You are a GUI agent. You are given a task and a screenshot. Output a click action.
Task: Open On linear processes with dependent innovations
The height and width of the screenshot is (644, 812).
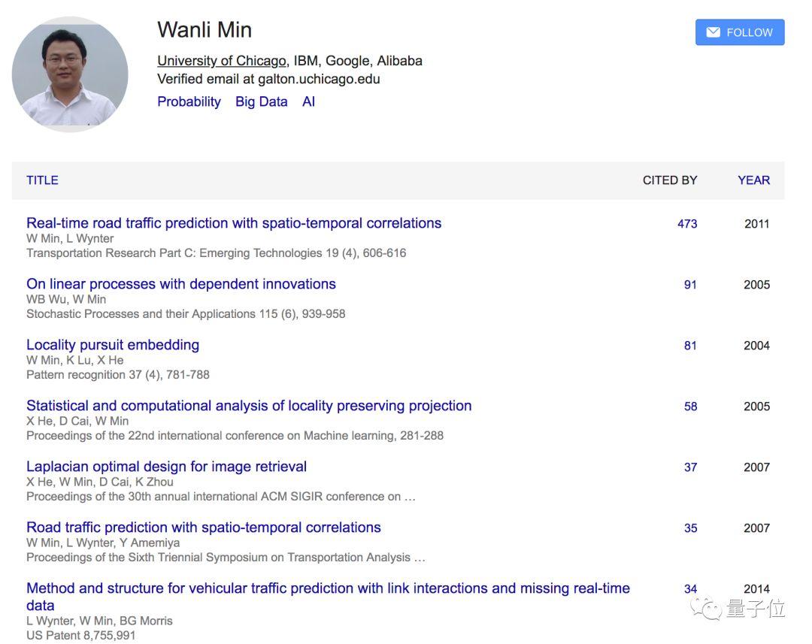pyautogui.click(x=181, y=284)
